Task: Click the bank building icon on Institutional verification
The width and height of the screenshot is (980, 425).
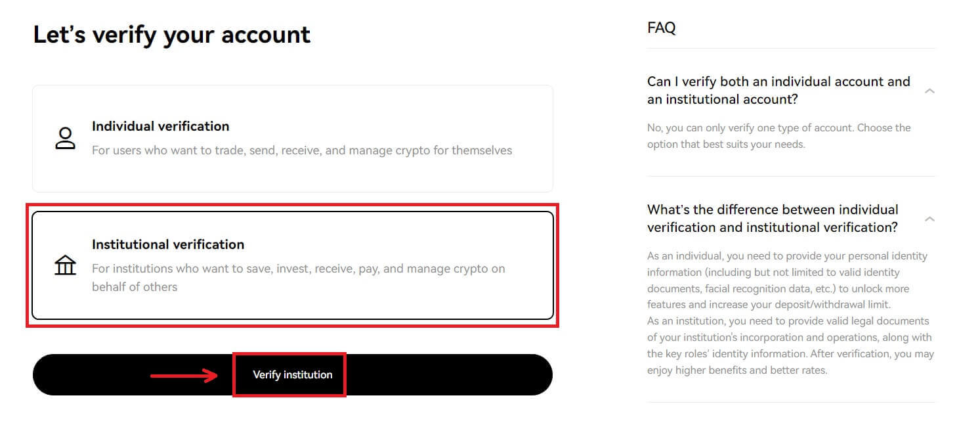Action: (x=64, y=266)
